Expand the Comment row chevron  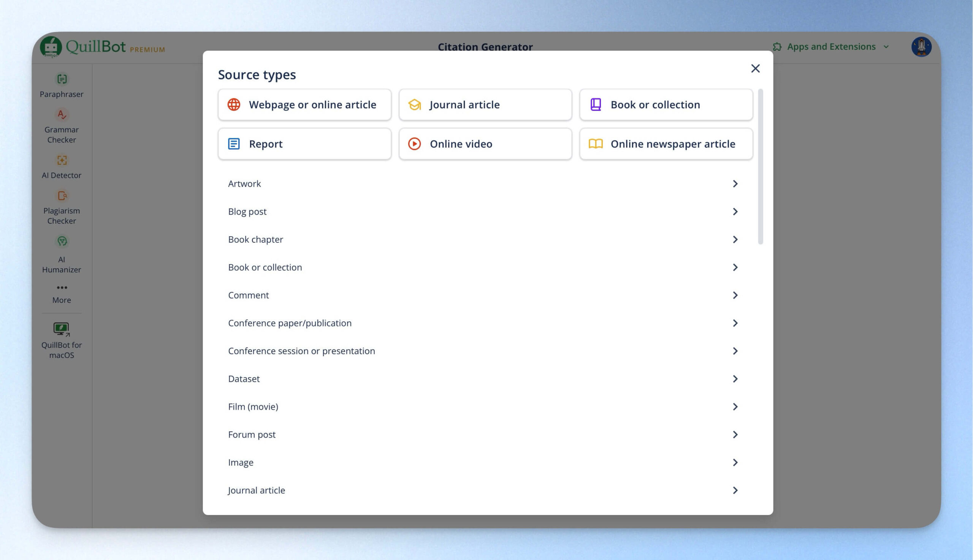(735, 295)
